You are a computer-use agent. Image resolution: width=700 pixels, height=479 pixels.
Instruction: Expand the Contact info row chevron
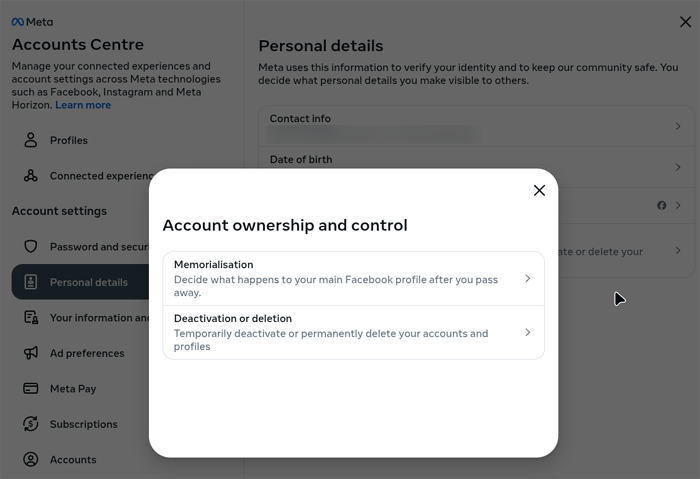(678, 127)
